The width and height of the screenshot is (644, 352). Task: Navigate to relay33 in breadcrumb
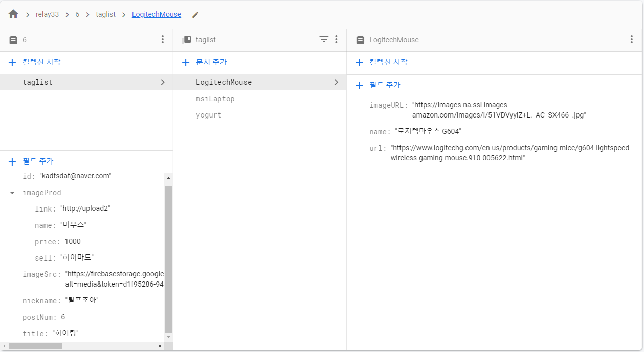coord(47,14)
